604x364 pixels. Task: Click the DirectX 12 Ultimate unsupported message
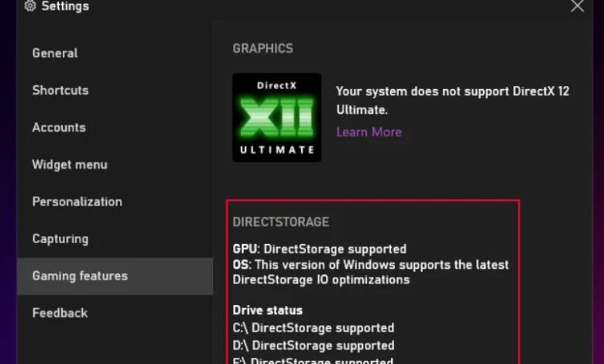pyautogui.click(x=453, y=101)
